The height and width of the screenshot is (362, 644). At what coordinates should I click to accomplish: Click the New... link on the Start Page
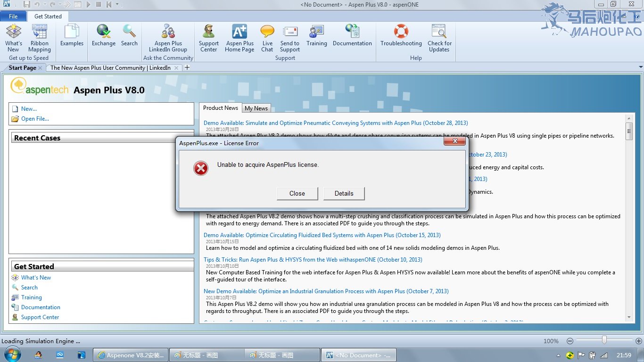click(29, 109)
